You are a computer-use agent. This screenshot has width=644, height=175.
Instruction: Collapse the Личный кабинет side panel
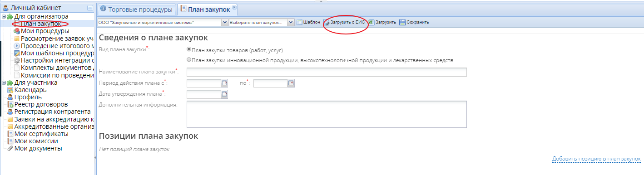click(90, 8)
